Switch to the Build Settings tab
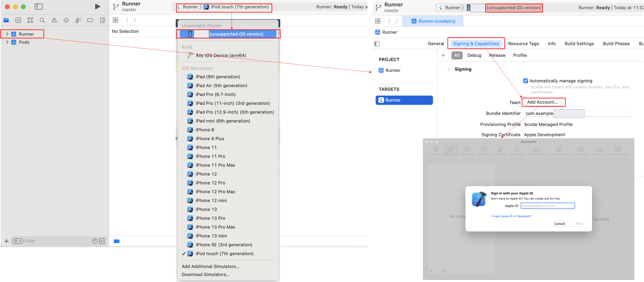 tap(579, 44)
